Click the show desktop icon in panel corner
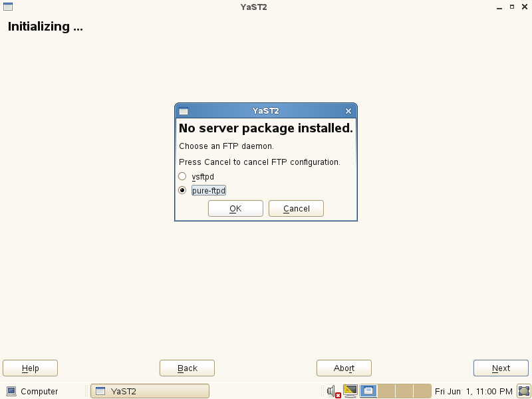The width and height of the screenshot is (532, 399). click(x=523, y=391)
